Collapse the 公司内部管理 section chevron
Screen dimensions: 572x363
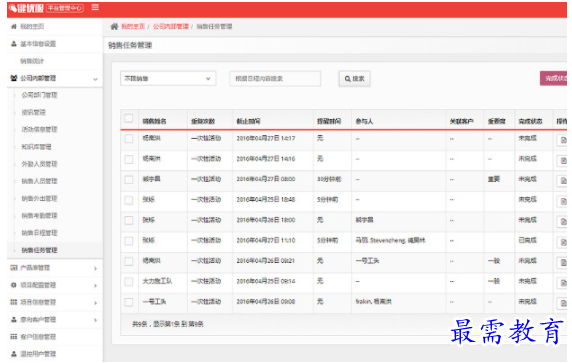click(95, 79)
